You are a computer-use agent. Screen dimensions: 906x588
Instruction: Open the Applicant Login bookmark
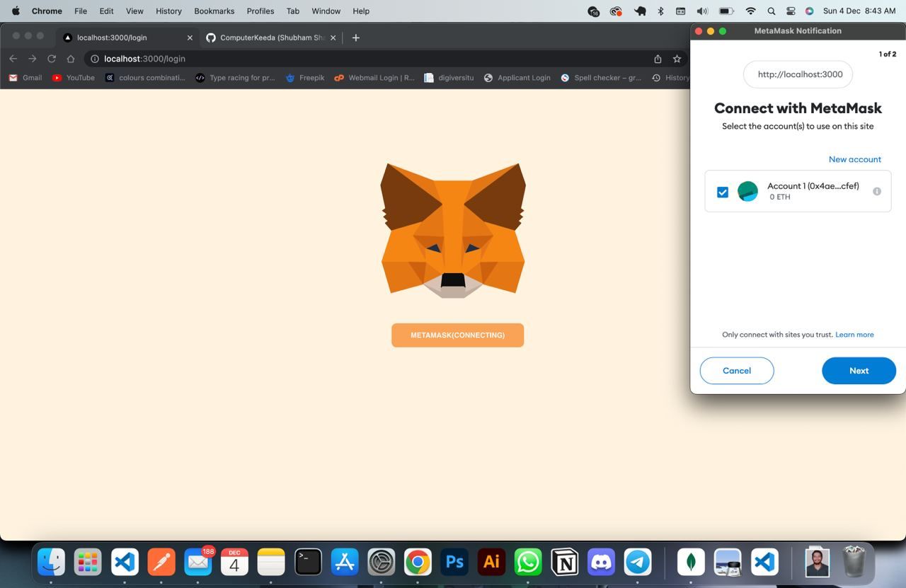pyautogui.click(x=517, y=78)
